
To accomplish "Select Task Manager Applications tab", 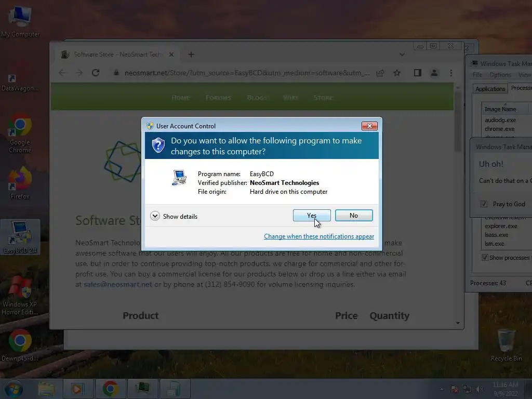I will [490, 88].
